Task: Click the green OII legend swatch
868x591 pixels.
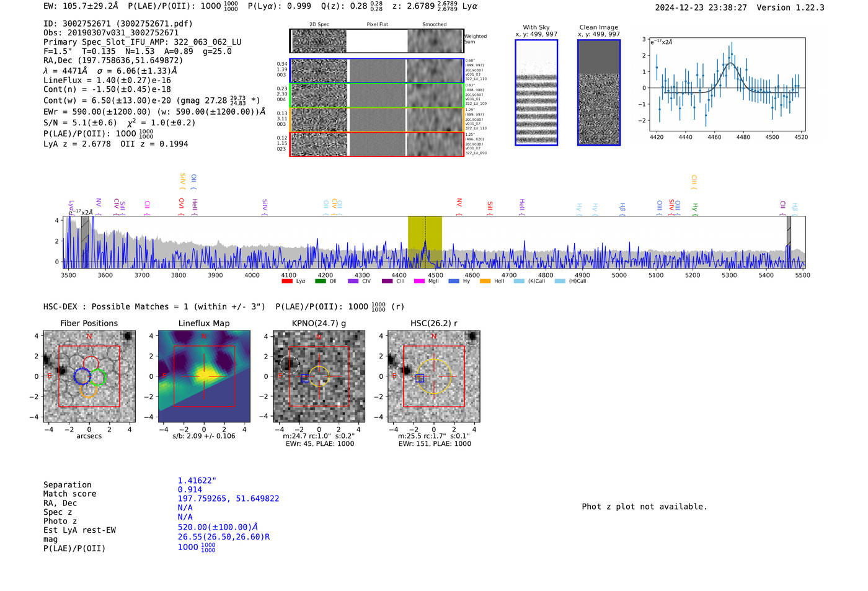Action: (x=321, y=281)
